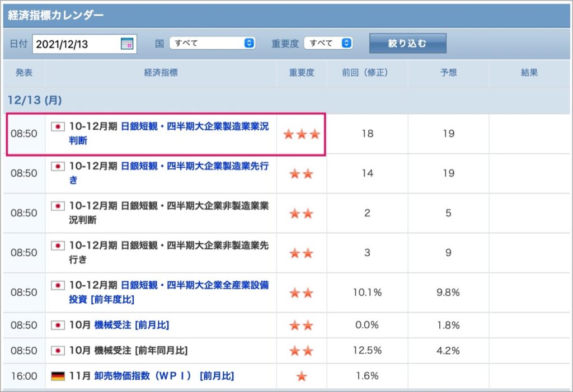This screenshot has height=392, width=573.
Task: Click the 経済指標 column header
Action: [161, 72]
